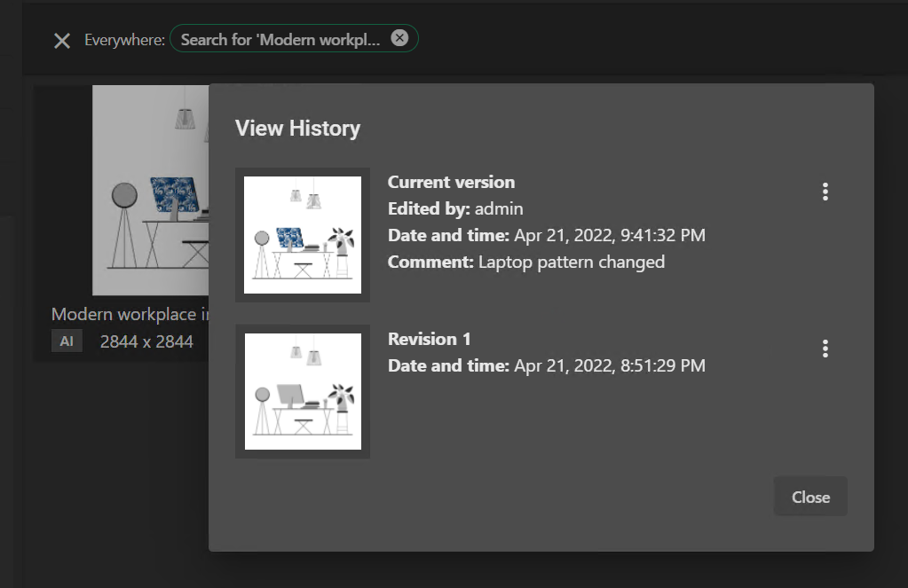Close the View History dialog

coord(810,497)
